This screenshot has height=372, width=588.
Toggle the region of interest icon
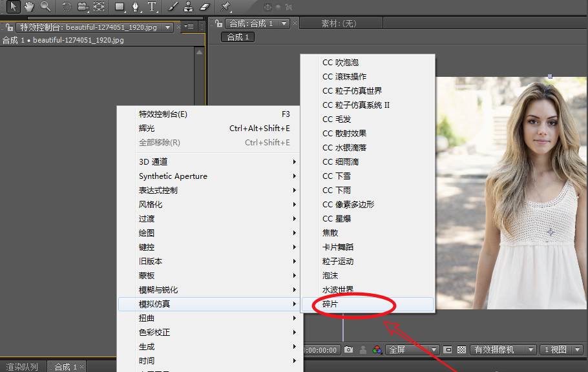(447, 349)
